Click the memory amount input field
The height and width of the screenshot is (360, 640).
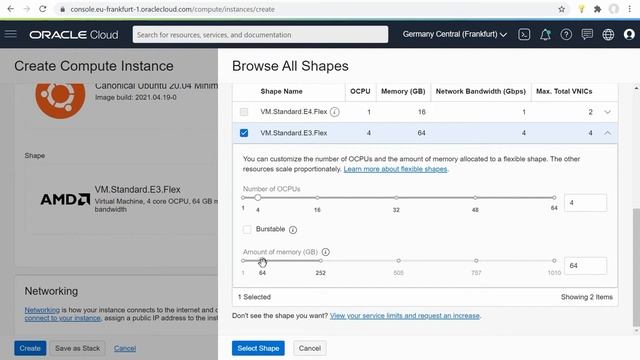coord(585,266)
